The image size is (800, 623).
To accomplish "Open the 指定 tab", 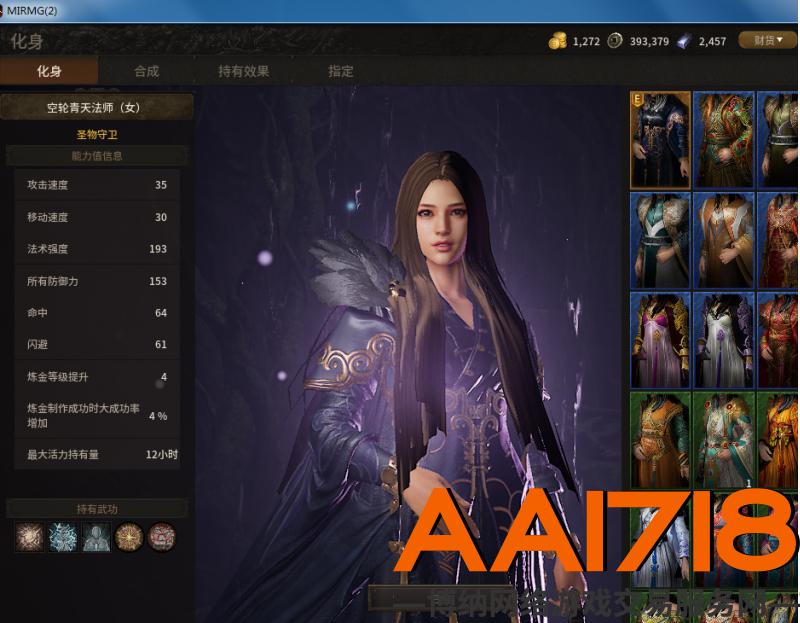I will click(x=340, y=71).
